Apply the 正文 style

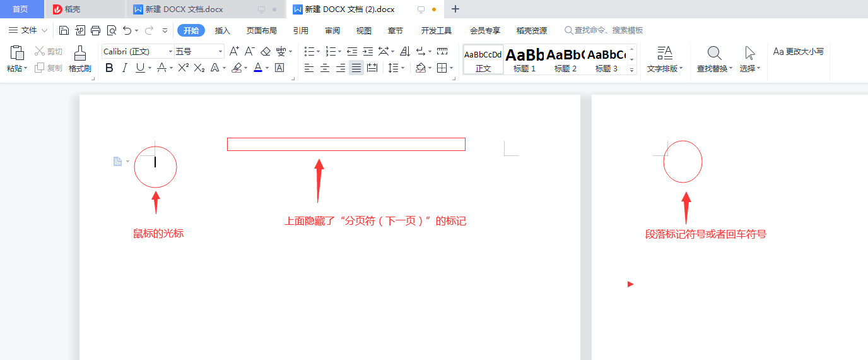tap(483, 59)
